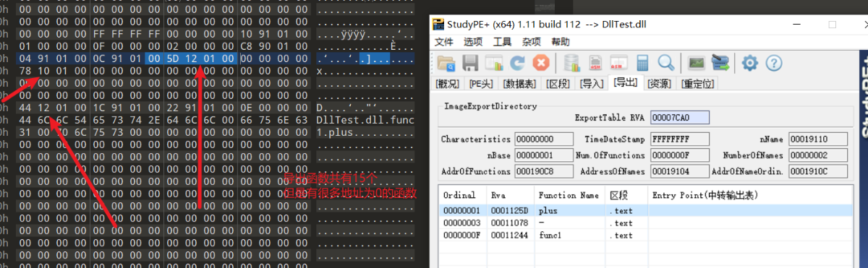Click the TimeDateStamp value field
The image size is (868, 268).
coord(680,139)
